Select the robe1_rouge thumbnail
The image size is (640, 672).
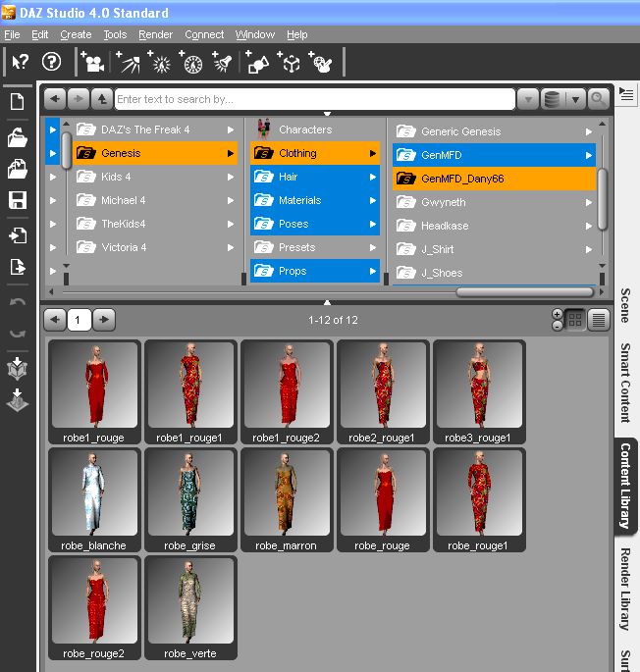94,392
